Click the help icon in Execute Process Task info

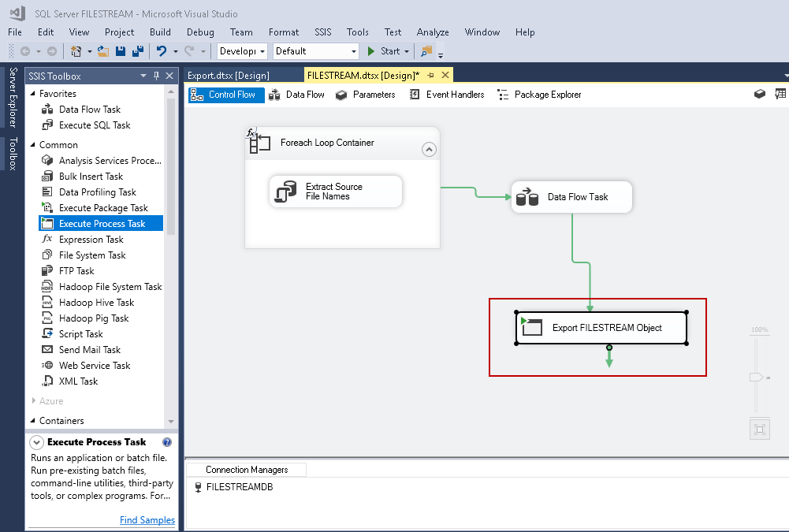167,442
